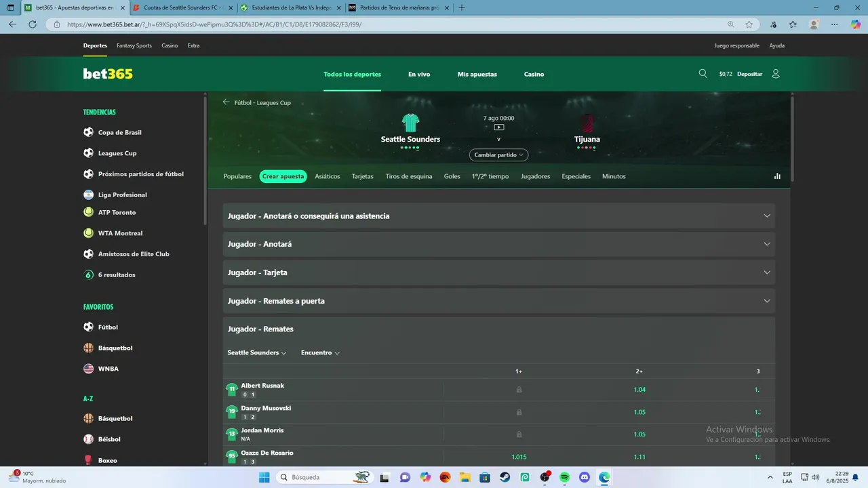Open the Copilot icon in Edge toolbar
The image size is (868, 488).
[x=856, y=24]
